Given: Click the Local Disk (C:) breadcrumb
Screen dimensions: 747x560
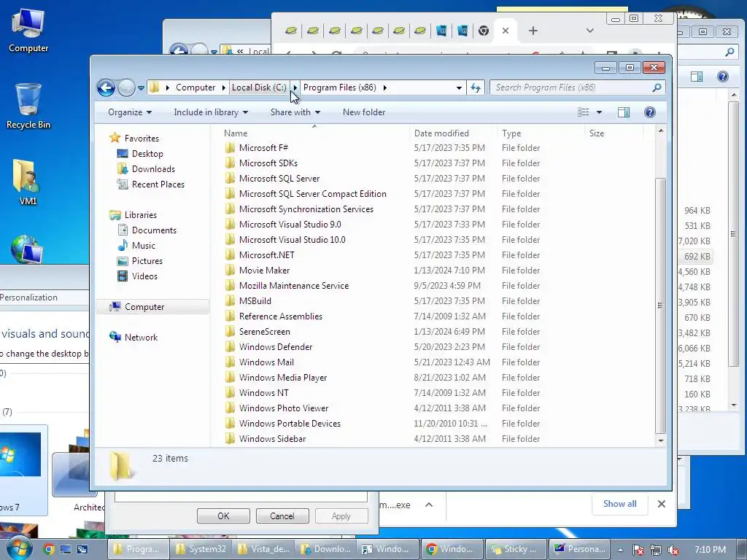Looking at the screenshot, I should point(259,87).
